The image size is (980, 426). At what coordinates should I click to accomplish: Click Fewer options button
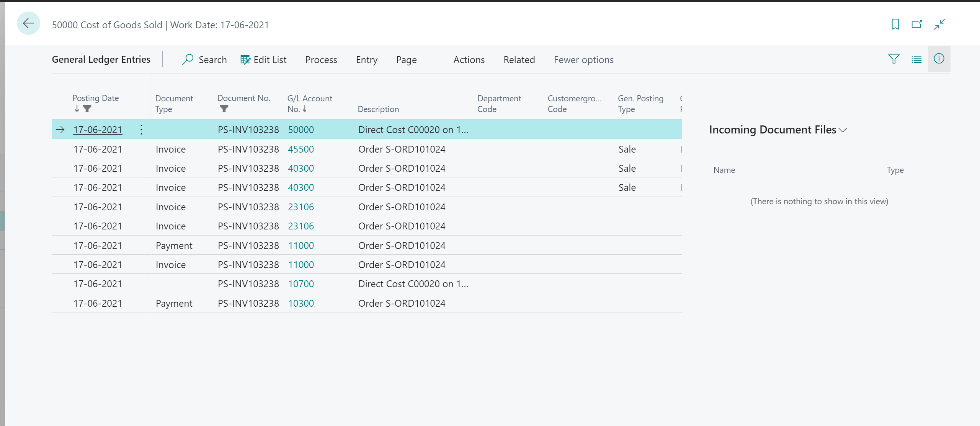(x=583, y=60)
